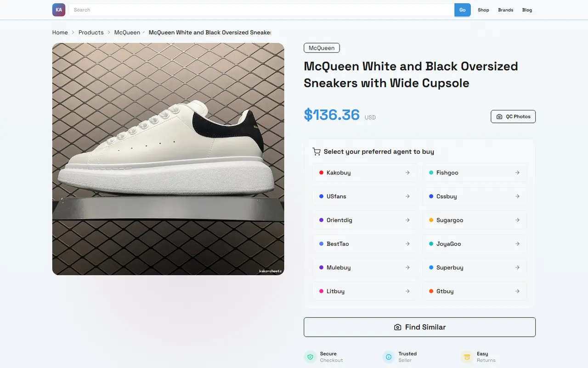The height and width of the screenshot is (368, 588).
Task: Go to the Blog page
Action: 527,10
